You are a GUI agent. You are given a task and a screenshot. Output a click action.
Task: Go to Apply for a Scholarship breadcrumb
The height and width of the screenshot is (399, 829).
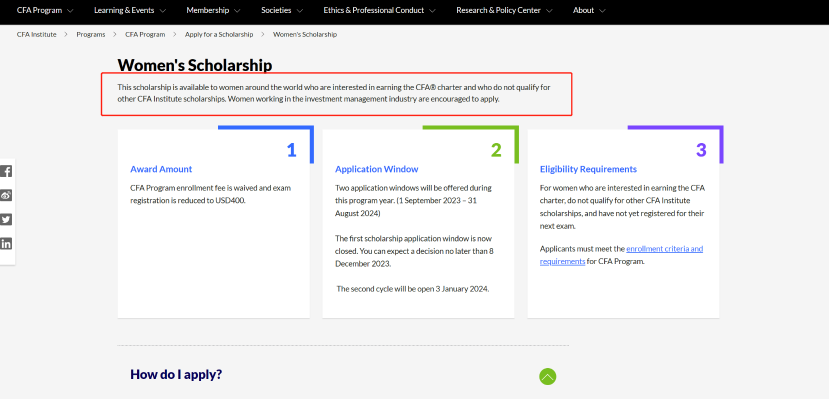(219, 34)
